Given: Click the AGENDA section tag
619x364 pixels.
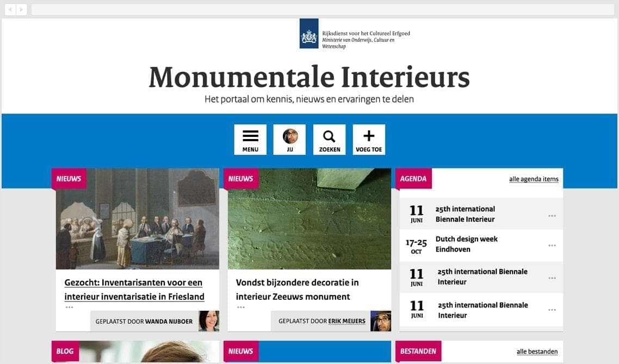Looking at the screenshot, I should 413,179.
